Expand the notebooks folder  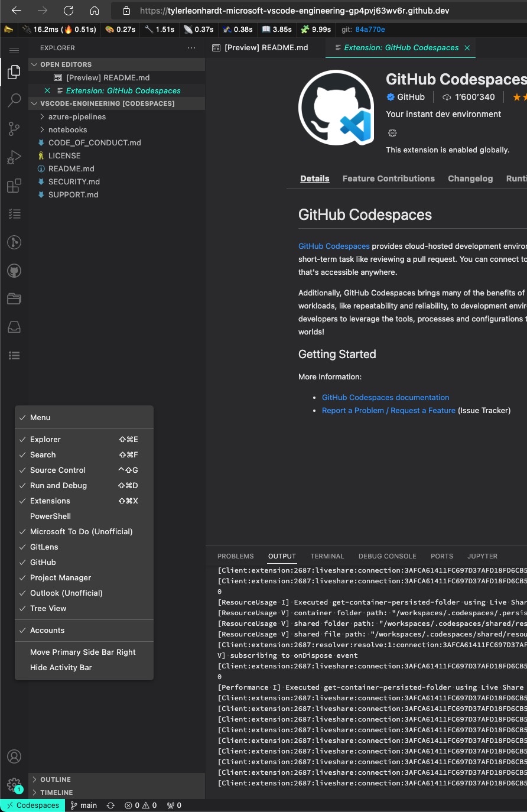click(x=67, y=129)
